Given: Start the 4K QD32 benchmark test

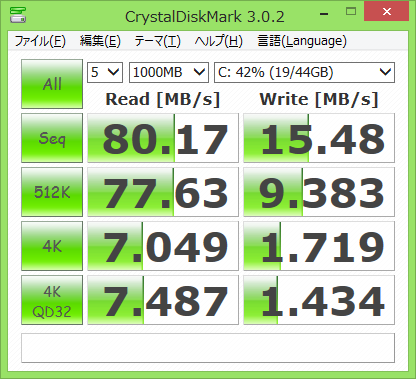Looking at the screenshot, I should [52, 300].
